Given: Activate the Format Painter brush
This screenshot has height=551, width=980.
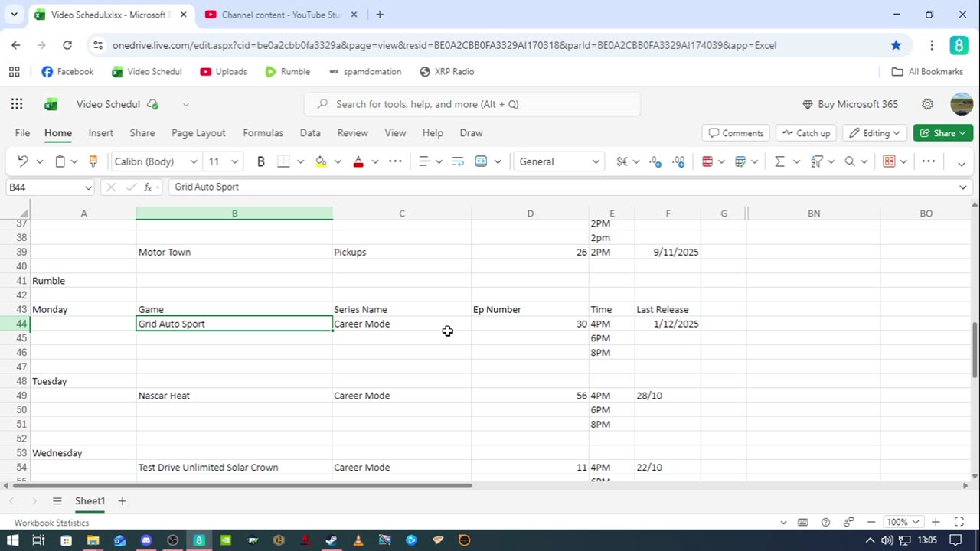Looking at the screenshot, I should click(x=93, y=161).
